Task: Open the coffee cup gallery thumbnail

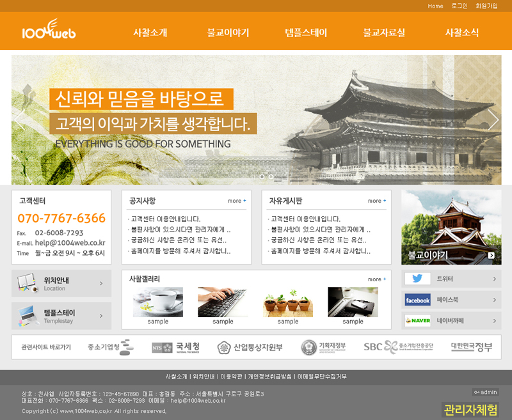Action: [x=158, y=302]
